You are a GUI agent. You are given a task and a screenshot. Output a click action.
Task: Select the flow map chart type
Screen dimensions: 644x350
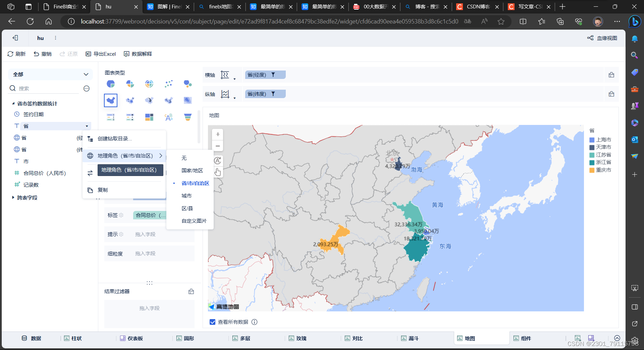pos(149,100)
